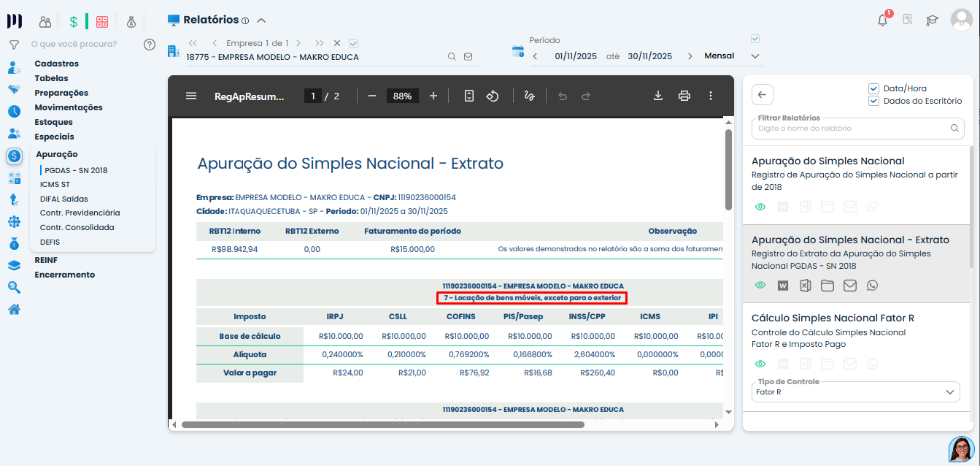Export Extrato report to Excel
The width and height of the screenshot is (980, 466).
pos(805,286)
